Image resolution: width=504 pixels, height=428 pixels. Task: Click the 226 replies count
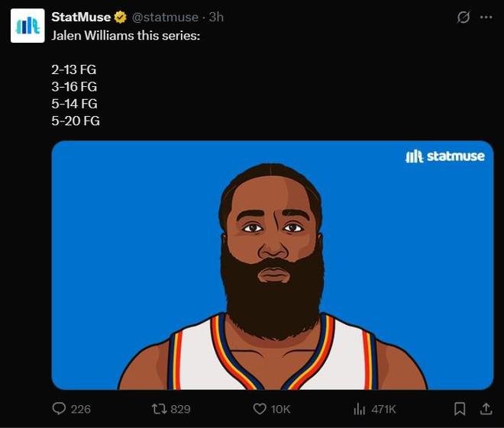(80, 409)
